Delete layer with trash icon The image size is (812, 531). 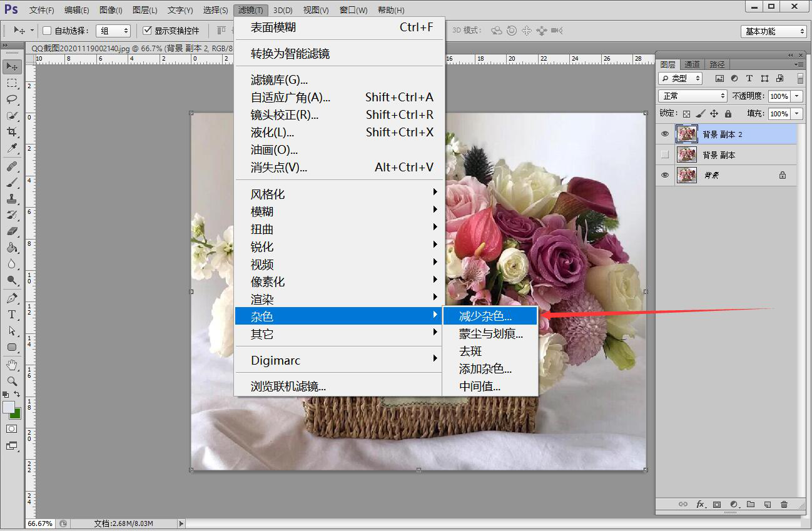point(784,504)
